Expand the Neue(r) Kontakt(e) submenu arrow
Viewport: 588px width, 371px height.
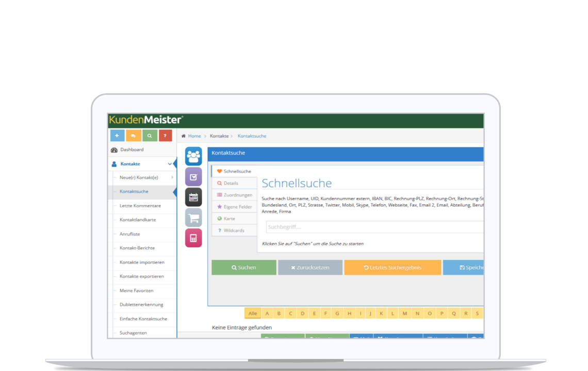(172, 178)
